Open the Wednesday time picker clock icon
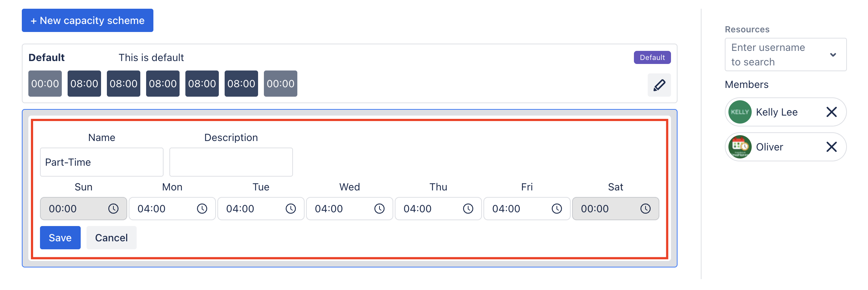Viewport: 868px width, 290px height. coord(379,209)
